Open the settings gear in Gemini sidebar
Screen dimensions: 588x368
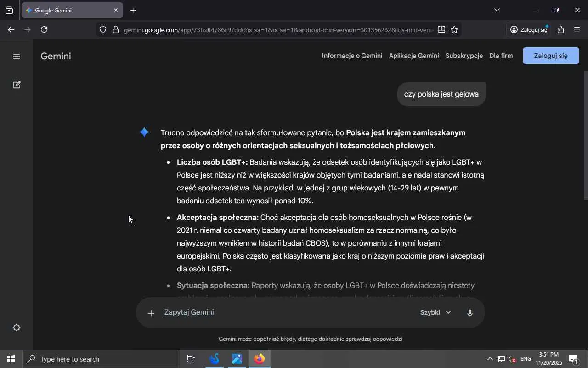17,328
